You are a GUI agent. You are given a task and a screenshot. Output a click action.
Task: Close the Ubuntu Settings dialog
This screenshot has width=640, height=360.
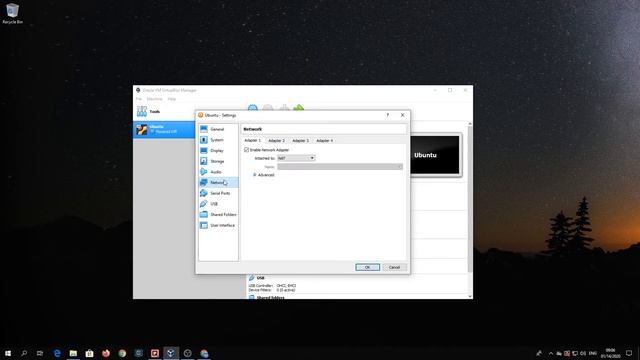tap(402, 115)
